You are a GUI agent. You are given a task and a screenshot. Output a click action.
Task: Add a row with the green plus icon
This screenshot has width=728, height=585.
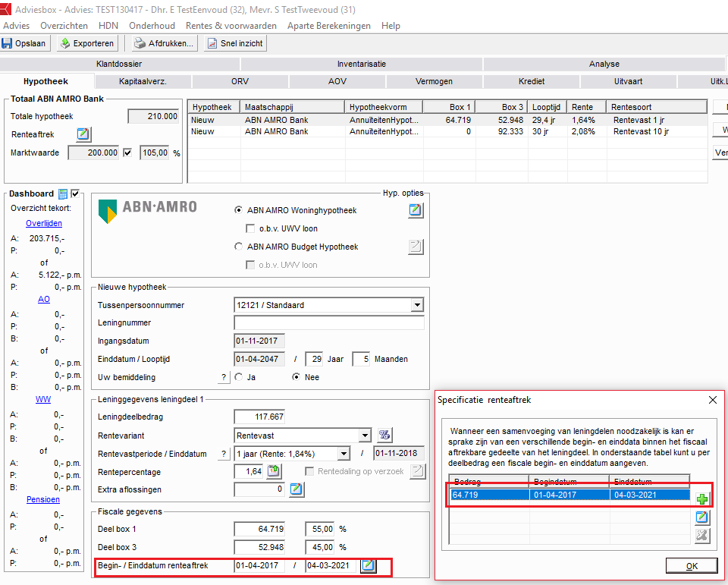pyautogui.click(x=702, y=499)
